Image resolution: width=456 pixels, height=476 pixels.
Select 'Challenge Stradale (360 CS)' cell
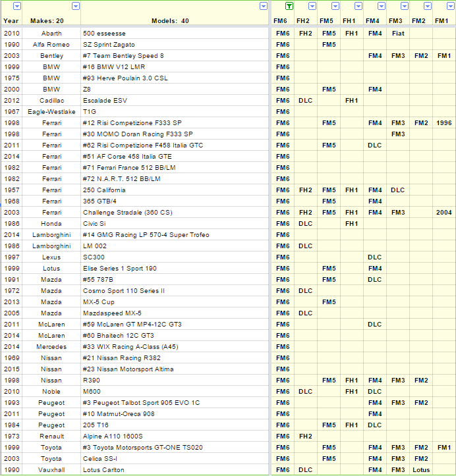pyautogui.click(x=175, y=213)
